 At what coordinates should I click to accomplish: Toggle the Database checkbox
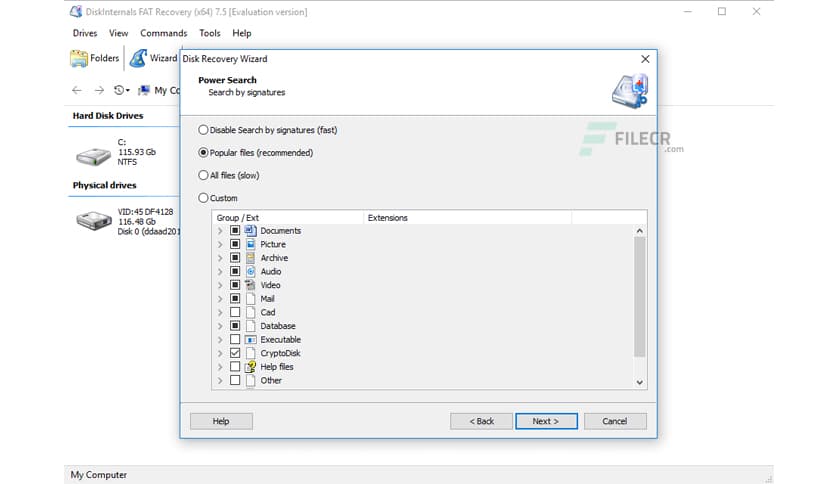click(235, 326)
